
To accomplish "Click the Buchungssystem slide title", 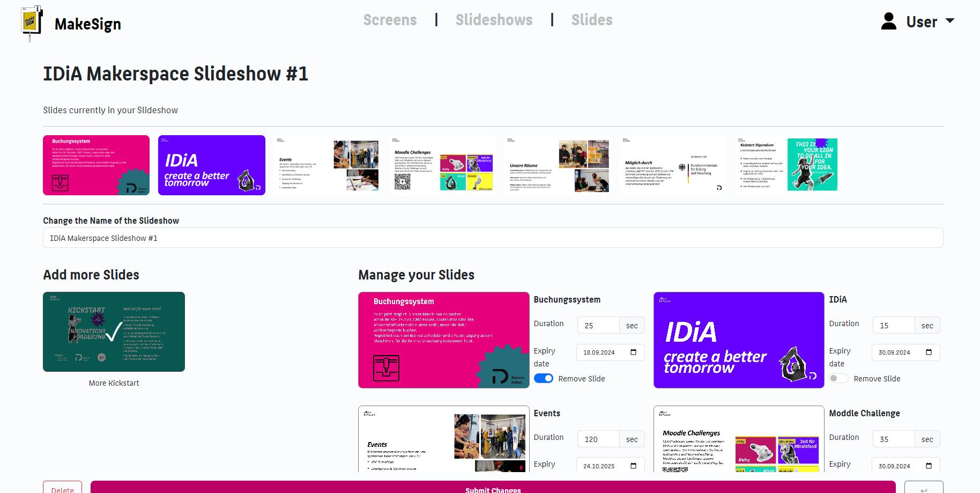I will [x=567, y=299].
